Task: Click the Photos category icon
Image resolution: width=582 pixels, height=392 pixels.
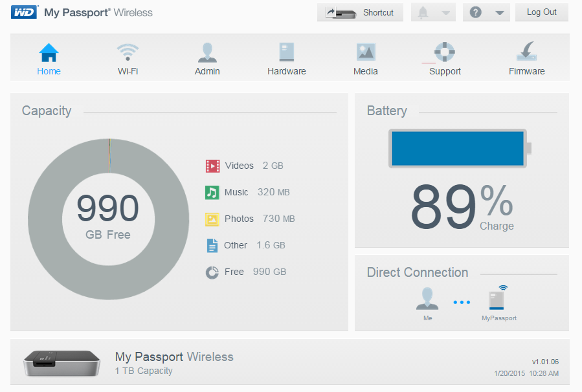Action: point(212,219)
